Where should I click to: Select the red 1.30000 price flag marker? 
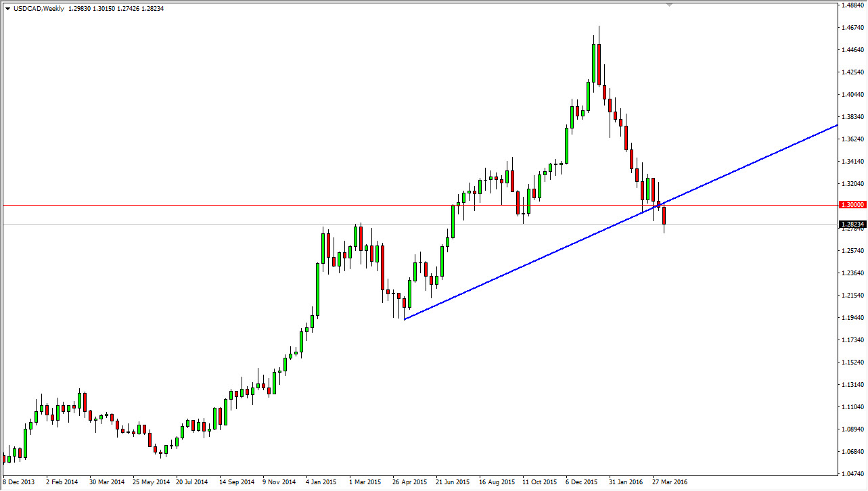(x=851, y=204)
